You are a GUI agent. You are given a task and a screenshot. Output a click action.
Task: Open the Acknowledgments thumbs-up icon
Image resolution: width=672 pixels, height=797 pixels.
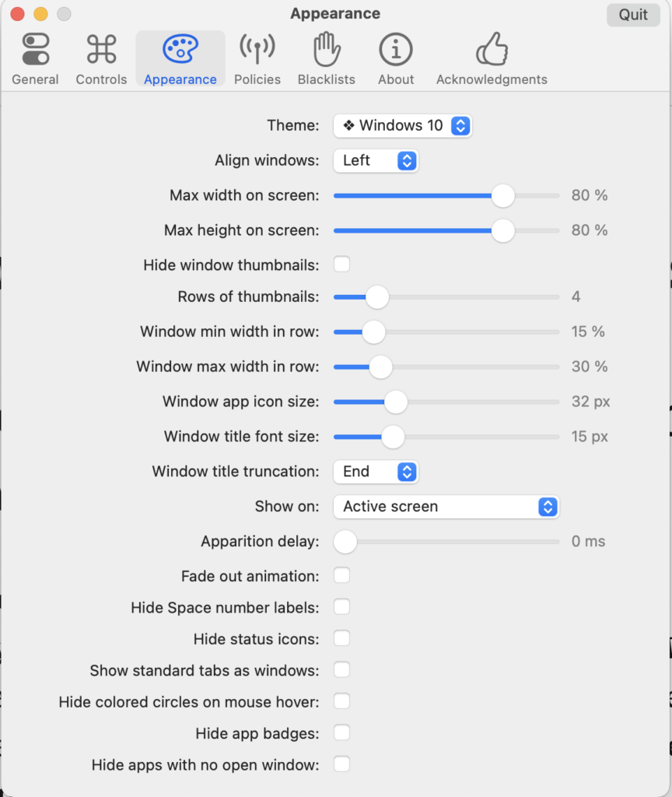pos(492,50)
